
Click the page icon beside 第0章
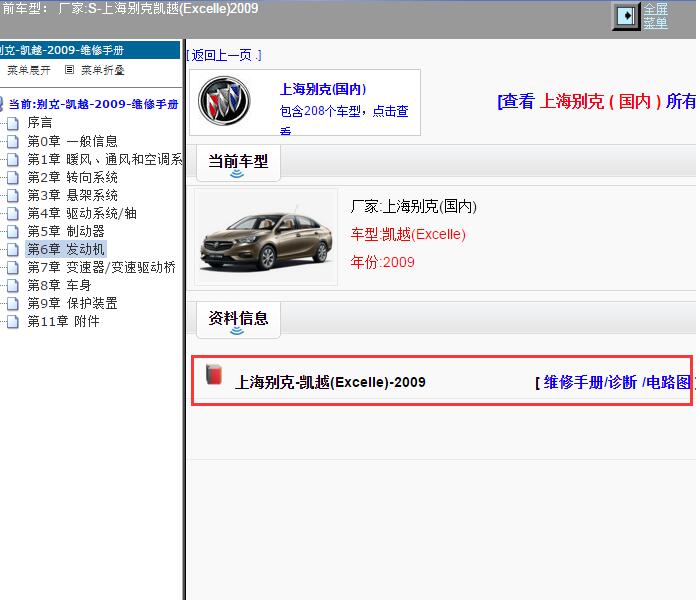13,142
